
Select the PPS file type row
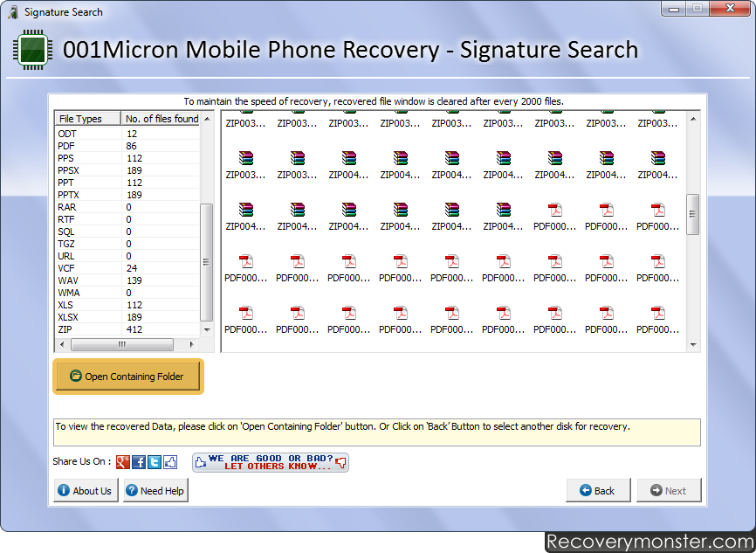coord(127,158)
